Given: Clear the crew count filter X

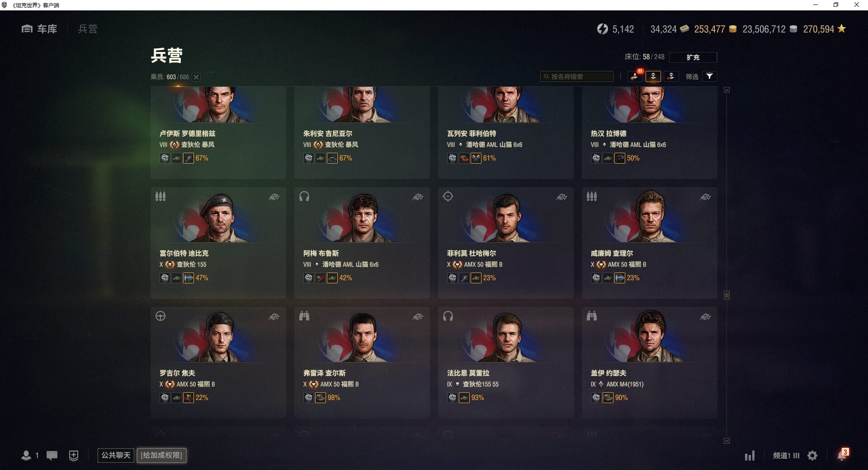Looking at the screenshot, I should [x=196, y=77].
